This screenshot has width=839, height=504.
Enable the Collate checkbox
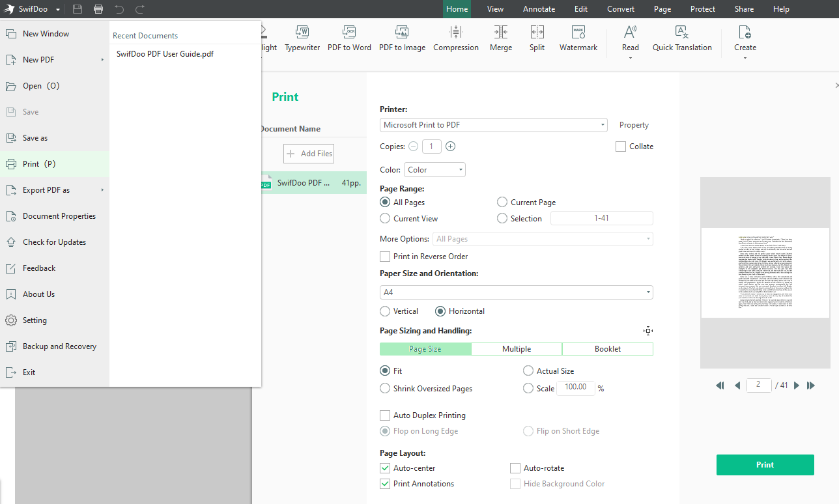pos(621,147)
